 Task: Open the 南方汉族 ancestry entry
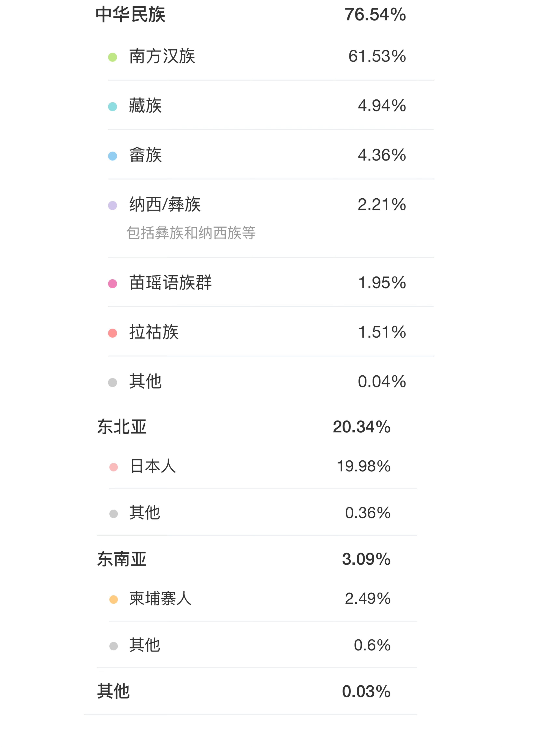coord(271,56)
